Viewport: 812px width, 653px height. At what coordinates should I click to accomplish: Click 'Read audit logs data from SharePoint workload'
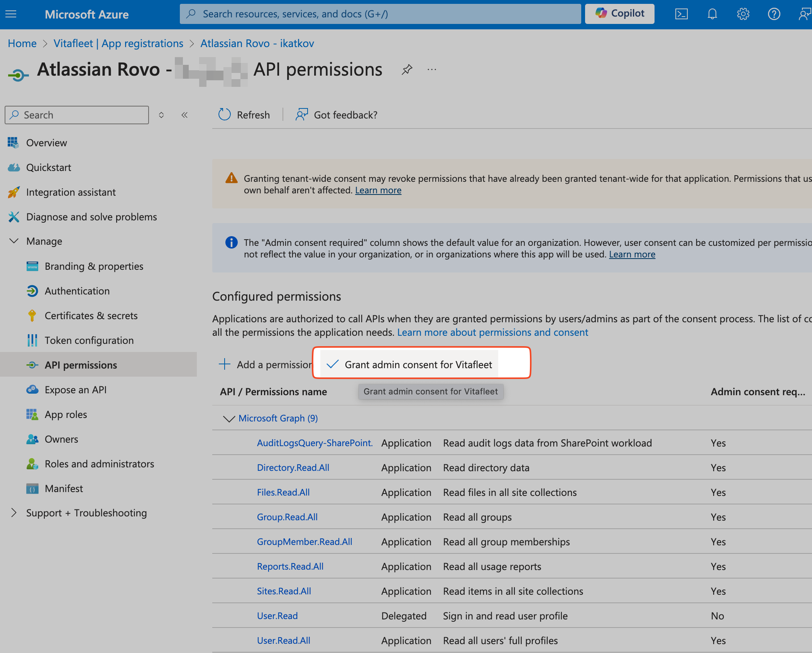coord(548,443)
